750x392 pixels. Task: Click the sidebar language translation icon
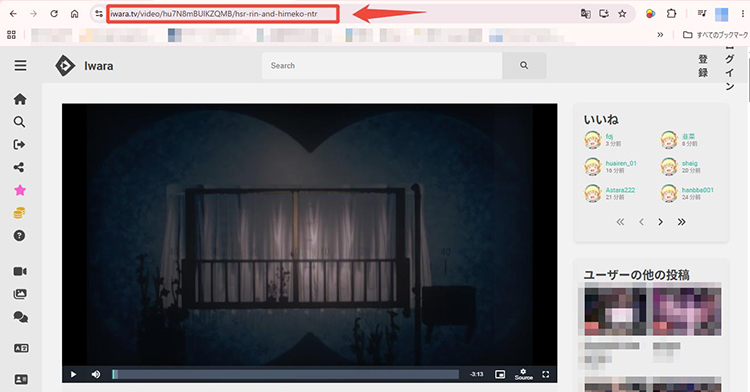click(x=21, y=348)
